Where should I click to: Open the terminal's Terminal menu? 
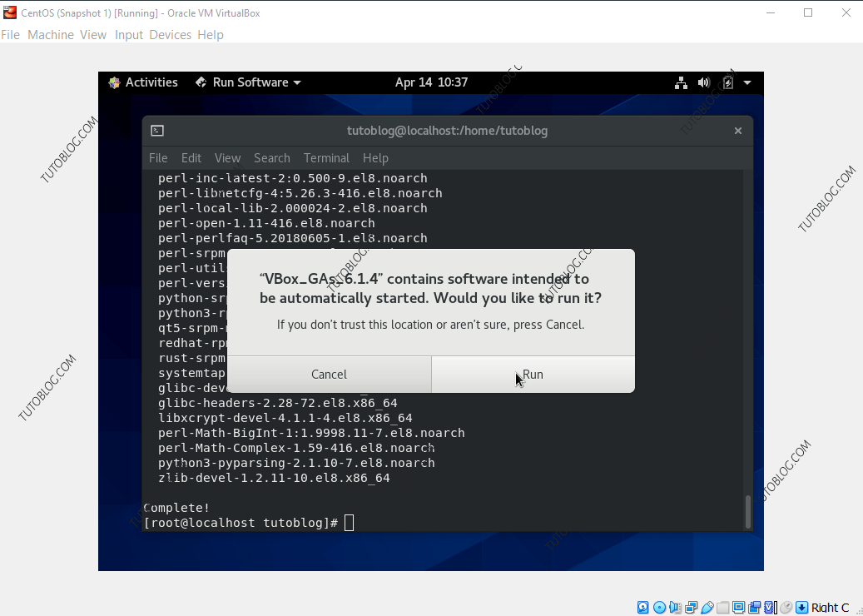326,158
